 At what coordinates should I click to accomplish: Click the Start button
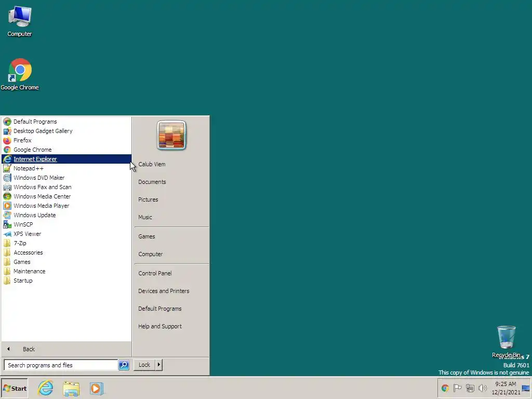coord(15,389)
